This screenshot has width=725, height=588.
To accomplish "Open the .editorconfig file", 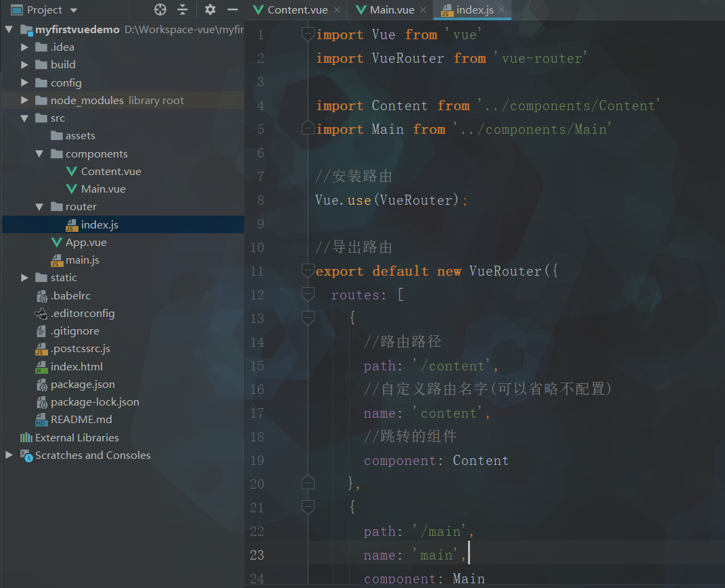I will (x=83, y=313).
